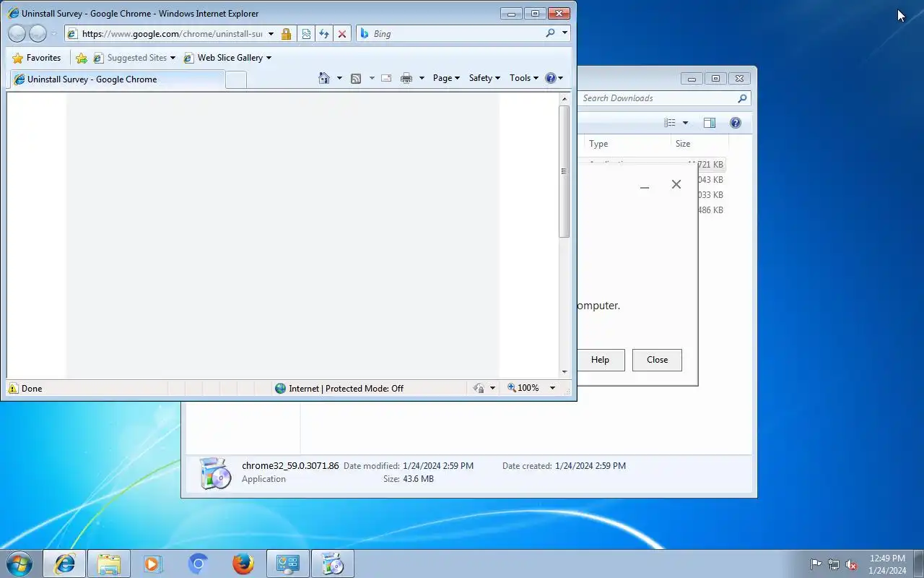Image resolution: width=924 pixels, height=578 pixels.
Task: Open a new tab button
Action: pos(235,80)
